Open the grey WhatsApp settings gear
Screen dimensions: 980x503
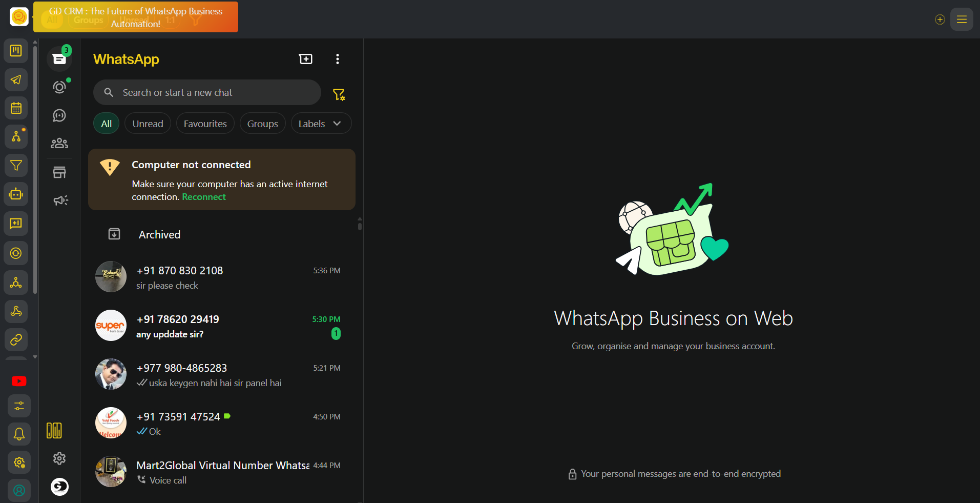(x=59, y=458)
